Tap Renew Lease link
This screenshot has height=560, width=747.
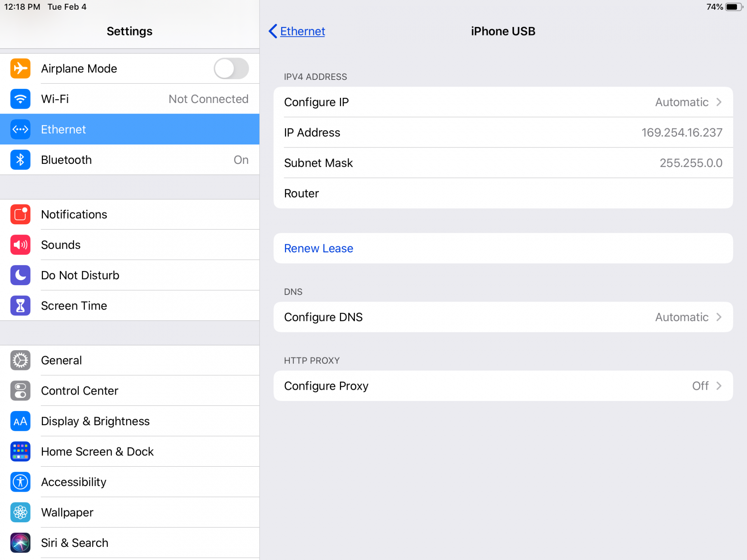[x=318, y=248]
